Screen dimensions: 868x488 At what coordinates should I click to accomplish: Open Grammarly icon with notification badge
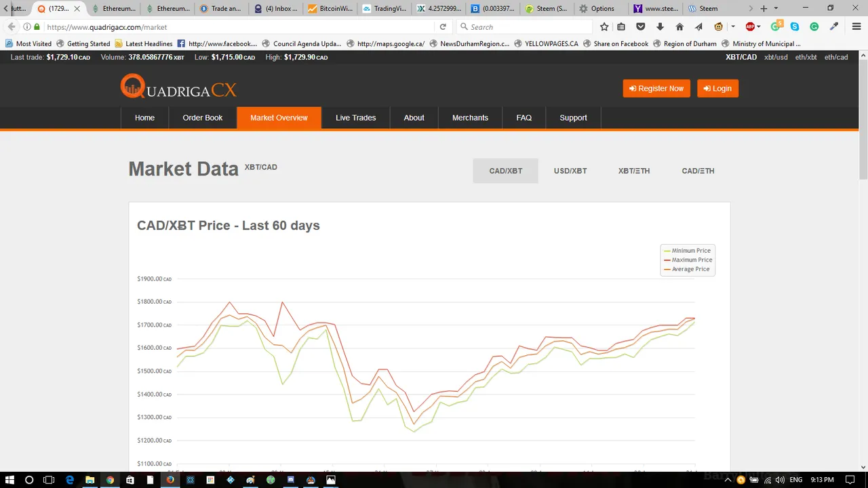(777, 26)
